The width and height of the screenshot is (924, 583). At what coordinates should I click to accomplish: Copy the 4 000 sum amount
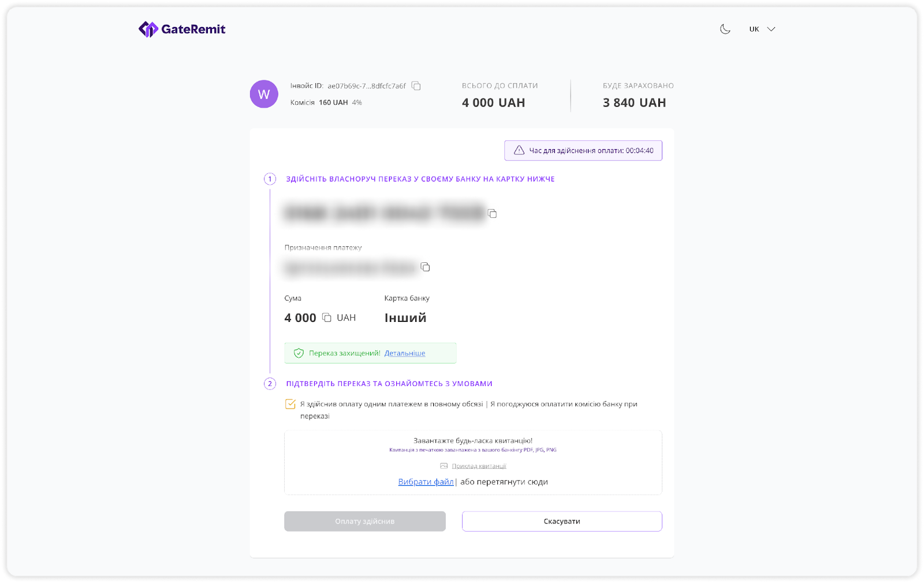coord(327,318)
